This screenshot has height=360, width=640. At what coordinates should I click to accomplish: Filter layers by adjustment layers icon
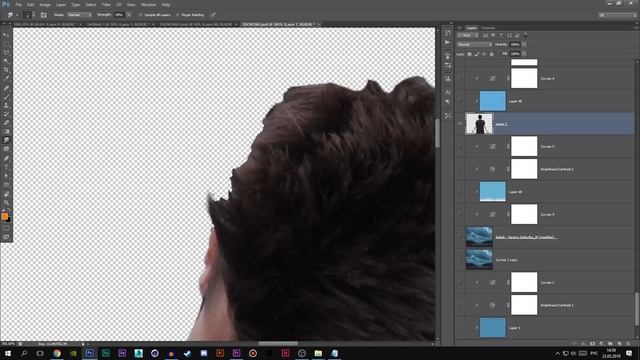(x=493, y=36)
